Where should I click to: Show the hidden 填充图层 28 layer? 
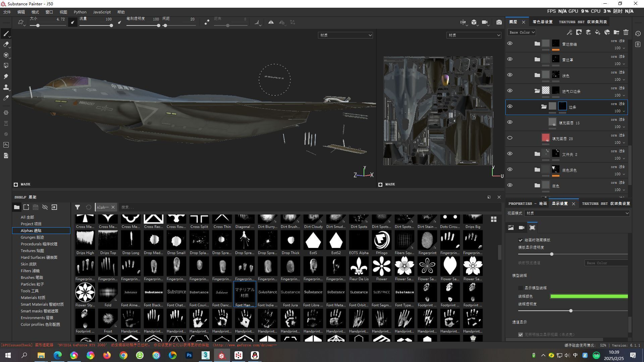click(x=510, y=138)
